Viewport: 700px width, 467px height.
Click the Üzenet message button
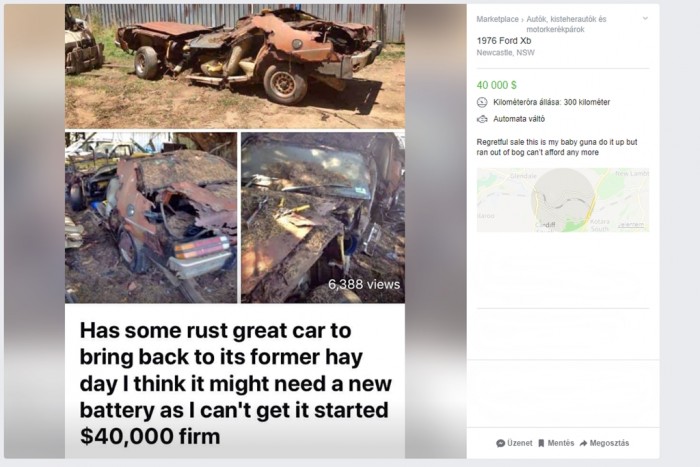514,443
